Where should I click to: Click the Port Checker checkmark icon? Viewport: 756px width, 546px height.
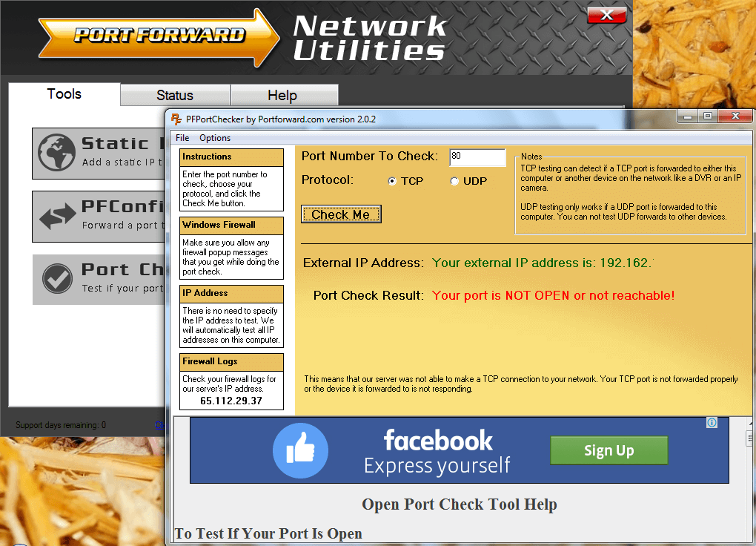[x=57, y=279]
